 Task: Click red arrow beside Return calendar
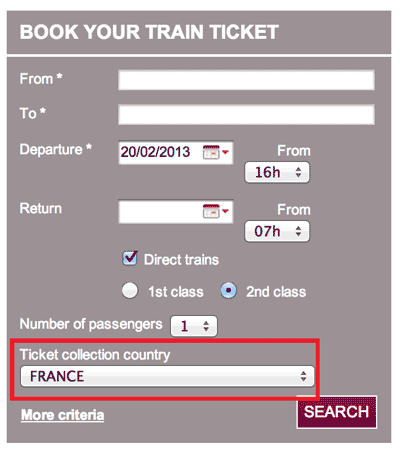point(225,211)
